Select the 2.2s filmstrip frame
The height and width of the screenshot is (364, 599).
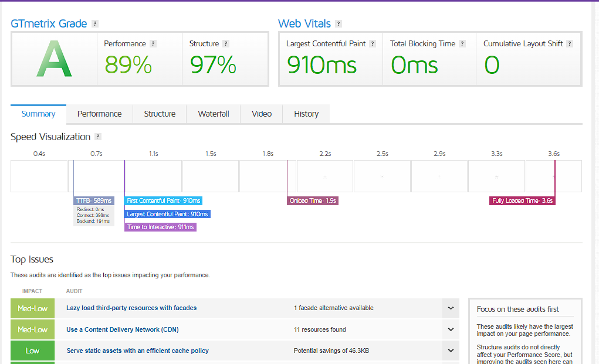[x=324, y=176]
